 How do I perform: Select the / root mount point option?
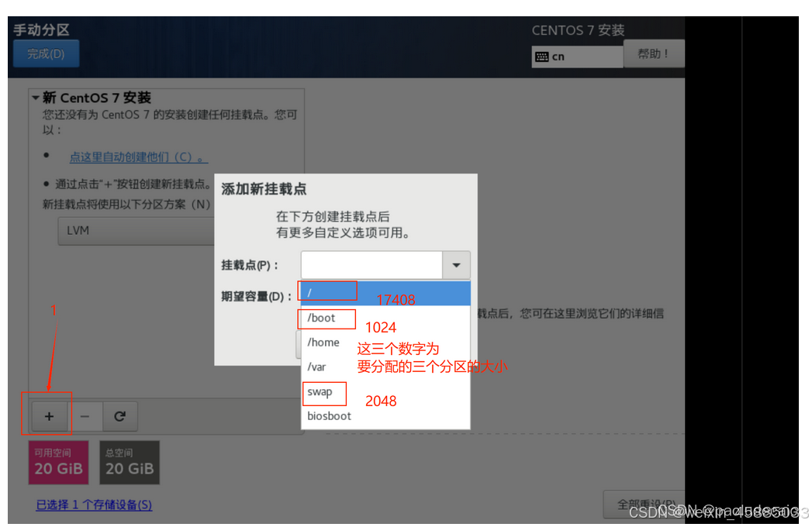click(x=385, y=293)
